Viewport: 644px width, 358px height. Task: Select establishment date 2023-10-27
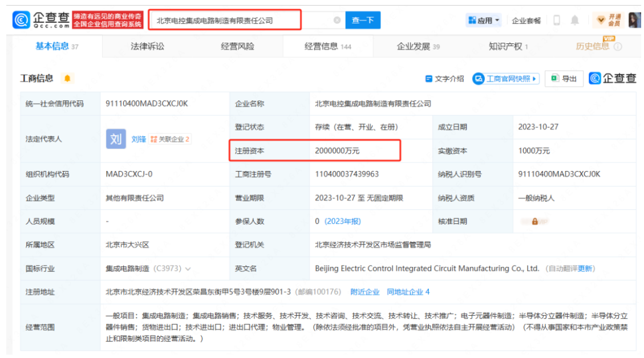538,127
